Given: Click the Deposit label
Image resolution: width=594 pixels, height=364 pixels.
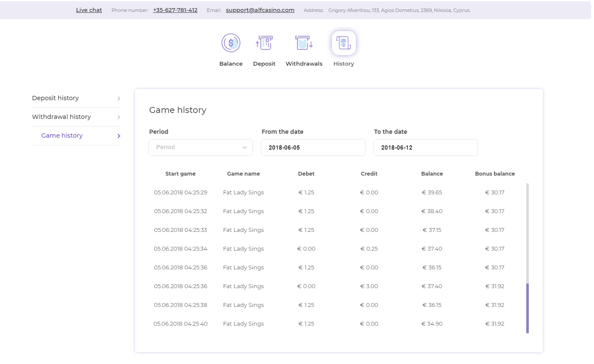Looking at the screenshot, I should tap(264, 64).
